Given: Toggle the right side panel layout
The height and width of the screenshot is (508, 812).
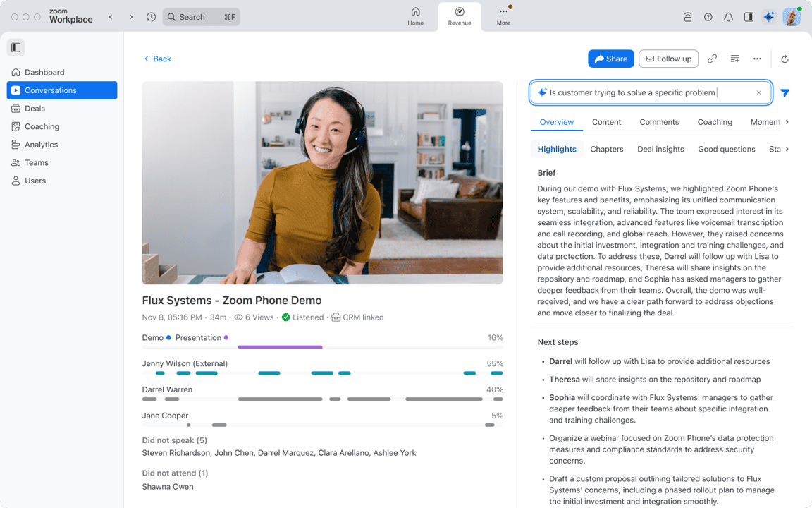Looking at the screenshot, I should pyautogui.click(x=749, y=17).
